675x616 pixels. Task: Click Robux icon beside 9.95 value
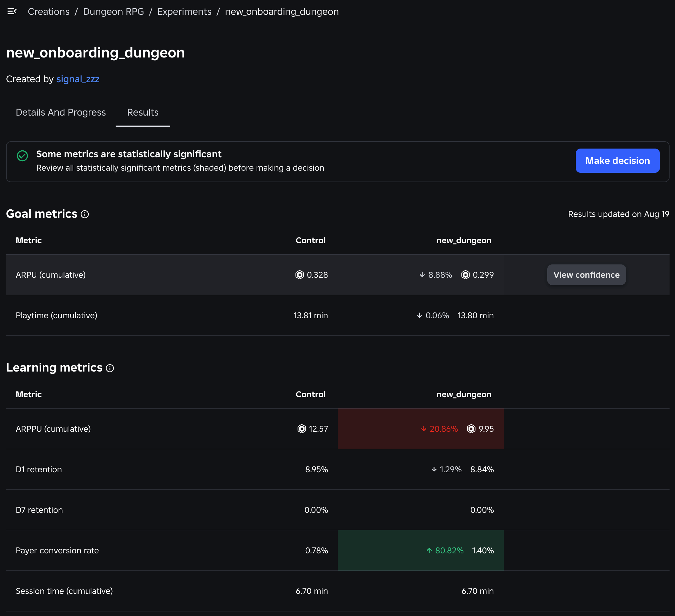tap(471, 429)
